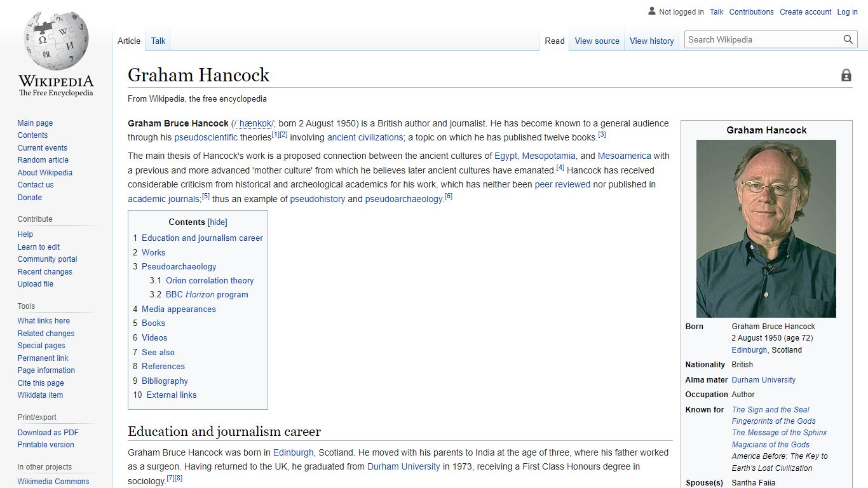The image size is (868, 488).
Task: Open About Wikipedia link
Action: click(x=44, y=173)
